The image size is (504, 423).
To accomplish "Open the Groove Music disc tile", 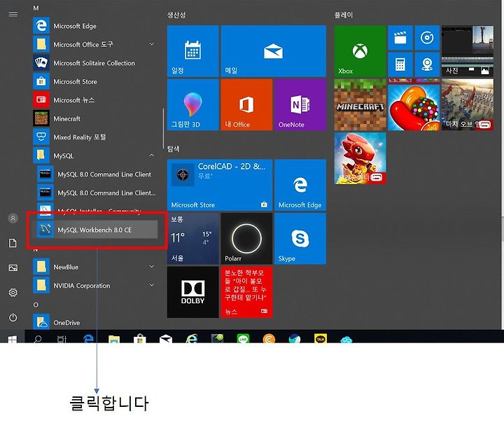I will pyautogui.click(x=427, y=38).
